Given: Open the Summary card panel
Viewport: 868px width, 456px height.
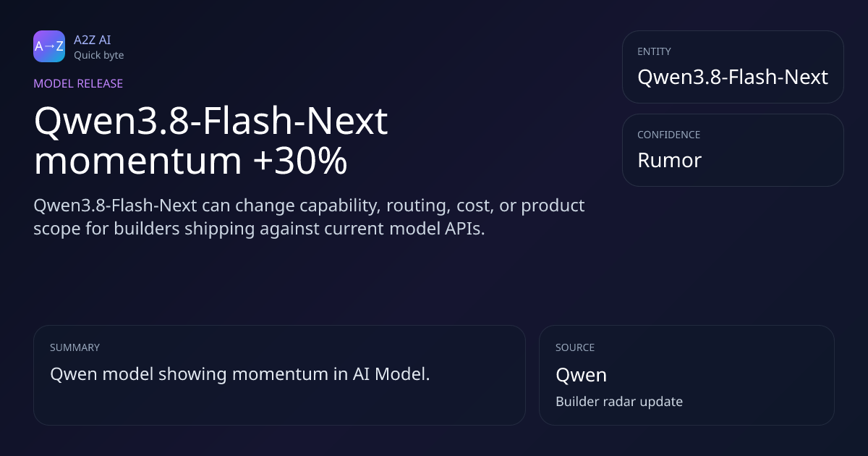Looking at the screenshot, I should tap(279, 375).
